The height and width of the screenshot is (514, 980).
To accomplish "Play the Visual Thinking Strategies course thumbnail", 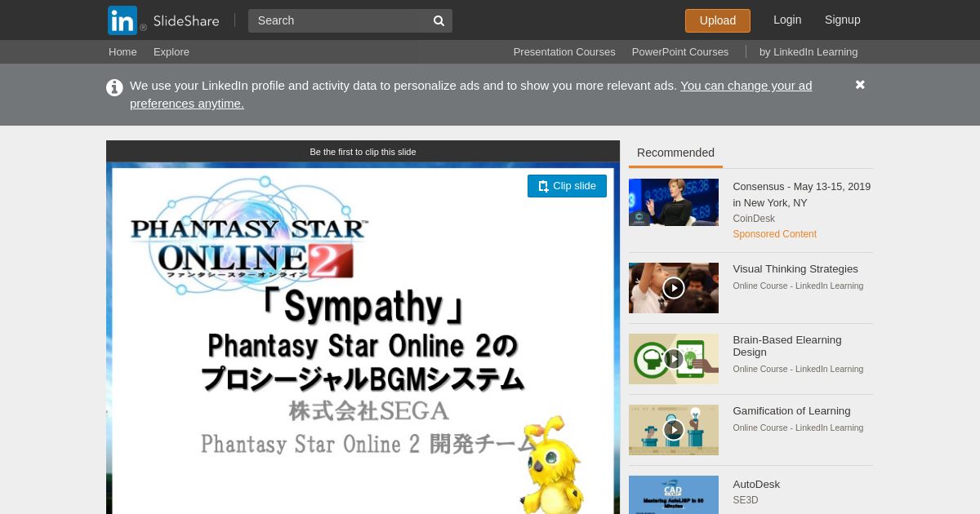I will coord(674,288).
